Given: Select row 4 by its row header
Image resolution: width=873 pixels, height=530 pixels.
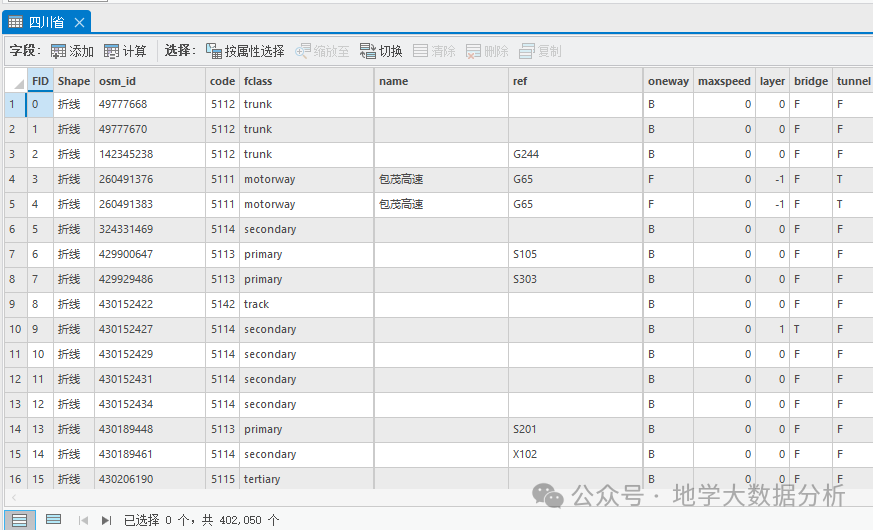Looking at the screenshot, I should (16, 179).
